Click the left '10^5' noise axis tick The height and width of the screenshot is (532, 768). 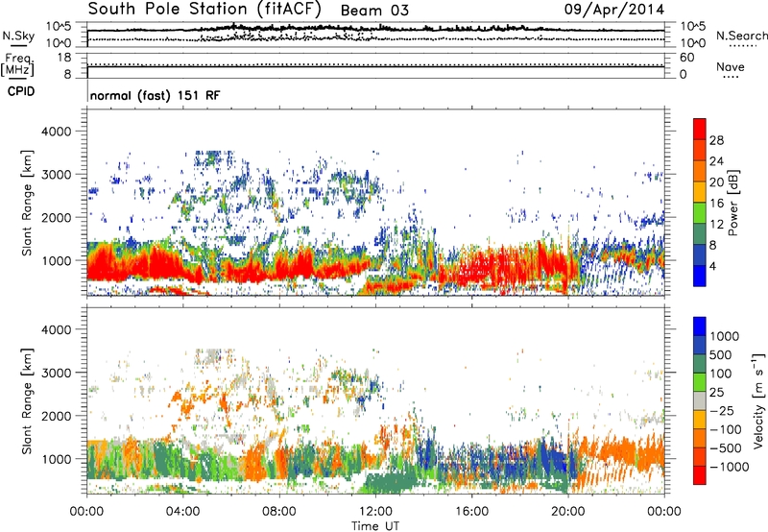tap(59, 27)
